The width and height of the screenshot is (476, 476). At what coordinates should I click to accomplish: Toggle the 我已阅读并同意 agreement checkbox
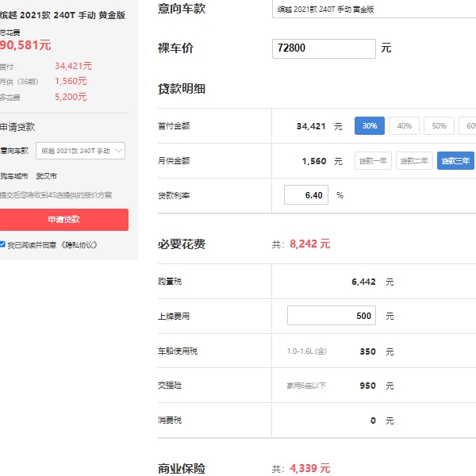[x=3, y=244]
